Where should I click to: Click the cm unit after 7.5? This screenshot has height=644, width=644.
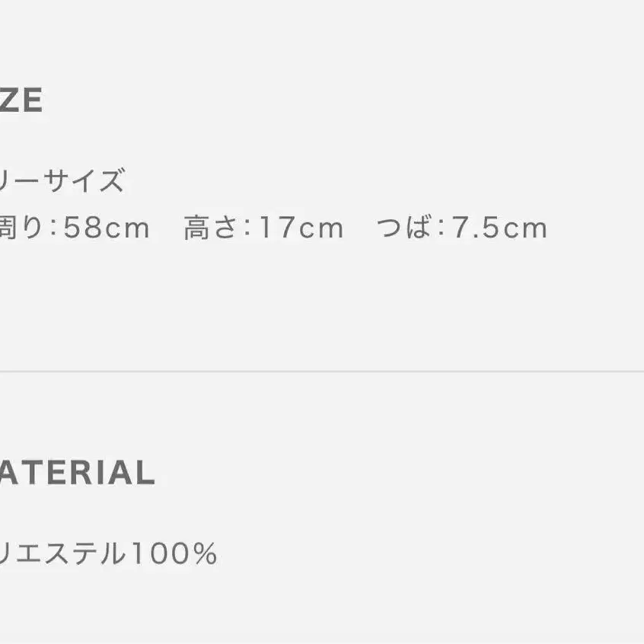point(526,228)
